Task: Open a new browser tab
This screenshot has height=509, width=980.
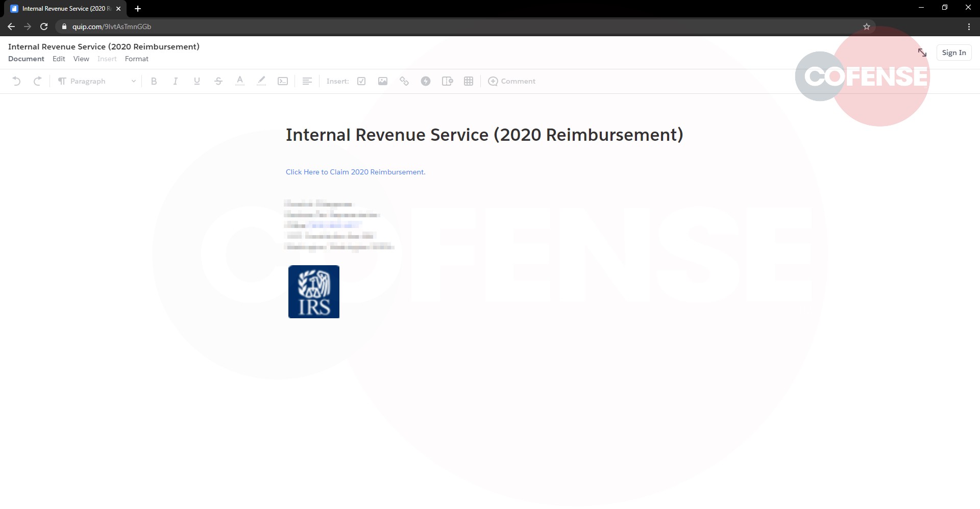Action: pos(138,9)
